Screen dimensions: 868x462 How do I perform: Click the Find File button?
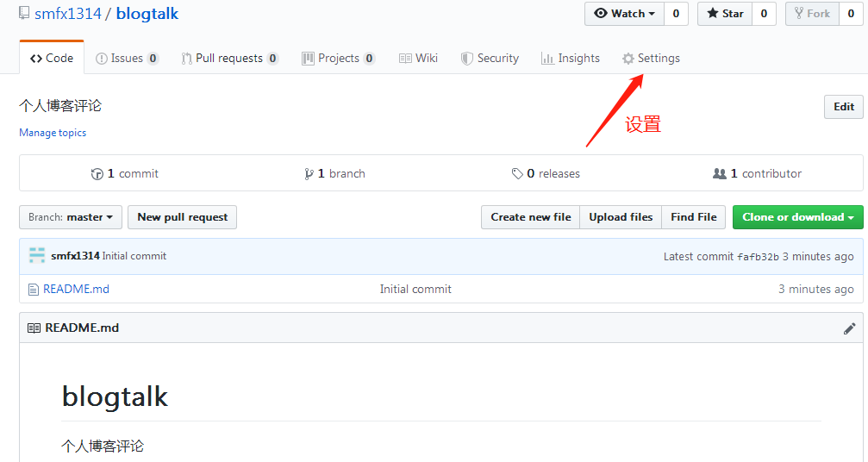coord(694,217)
